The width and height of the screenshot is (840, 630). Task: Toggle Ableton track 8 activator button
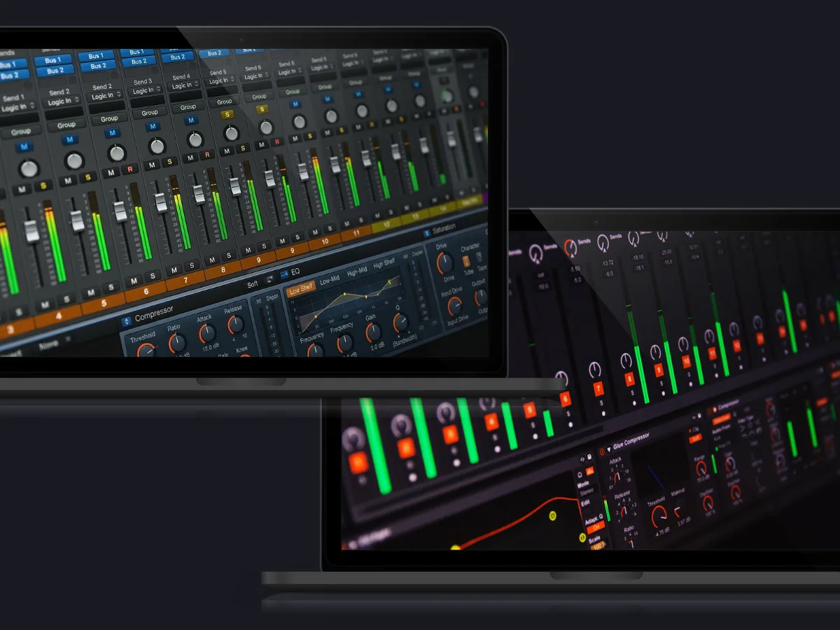pyautogui.click(x=629, y=379)
